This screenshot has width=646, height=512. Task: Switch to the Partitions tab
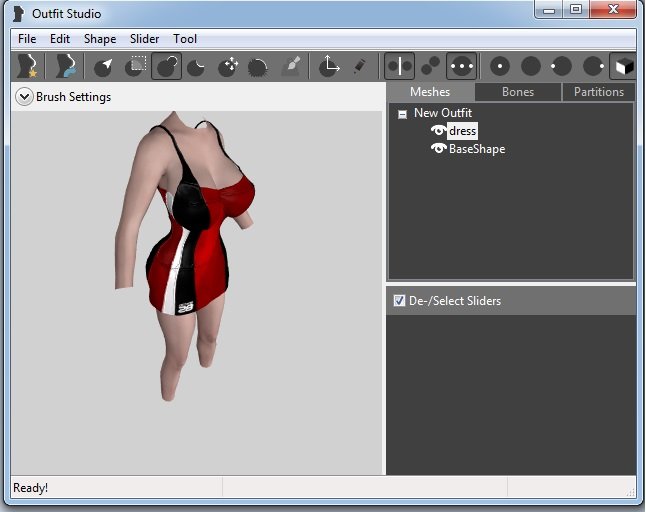(598, 92)
